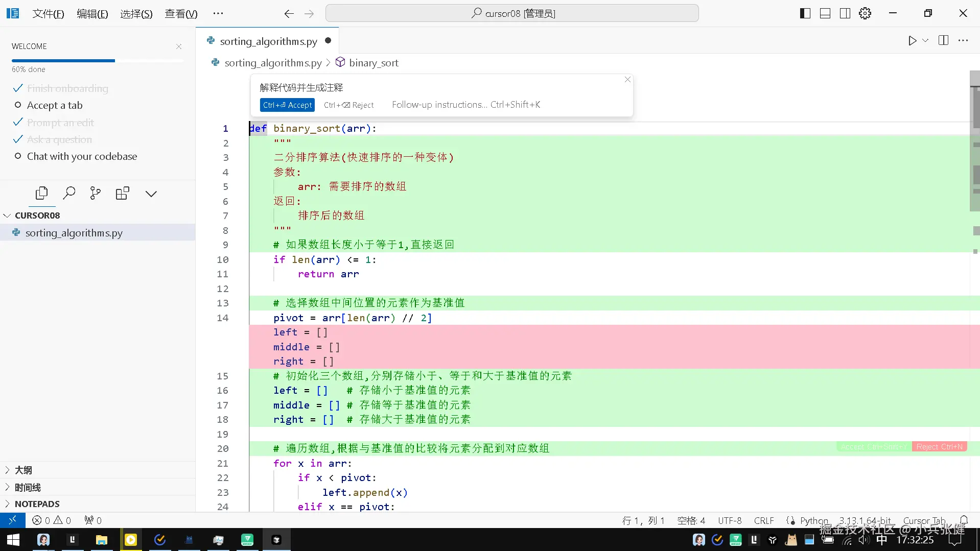Click the system volume tray icon

[x=864, y=540]
